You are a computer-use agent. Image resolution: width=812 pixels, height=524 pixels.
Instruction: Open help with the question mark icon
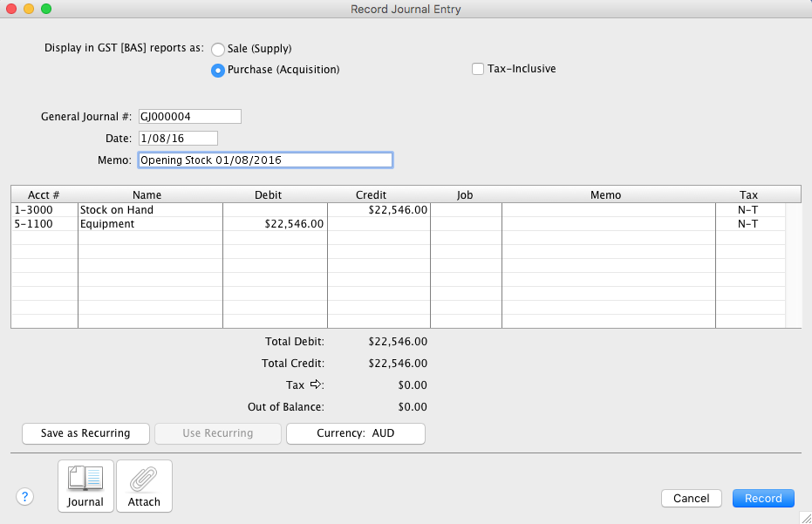(25, 497)
